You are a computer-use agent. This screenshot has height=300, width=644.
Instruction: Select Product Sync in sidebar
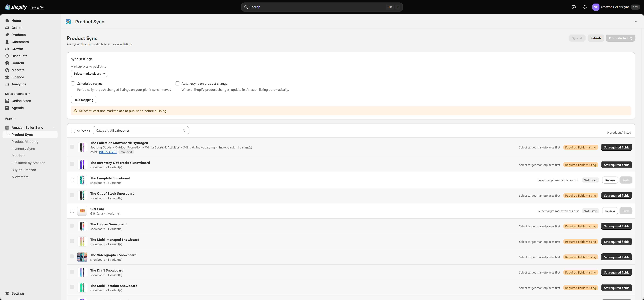(30, 135)
